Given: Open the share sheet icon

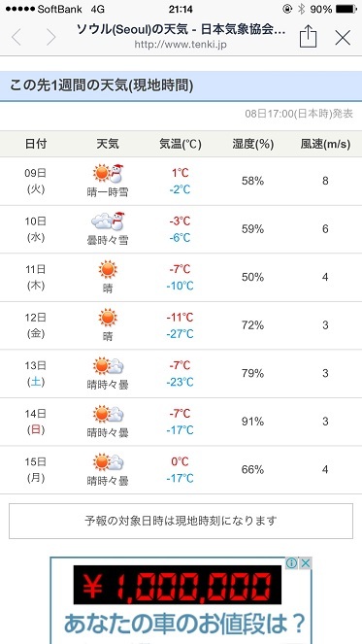Looking at the screenshot, I should (308, 37).
